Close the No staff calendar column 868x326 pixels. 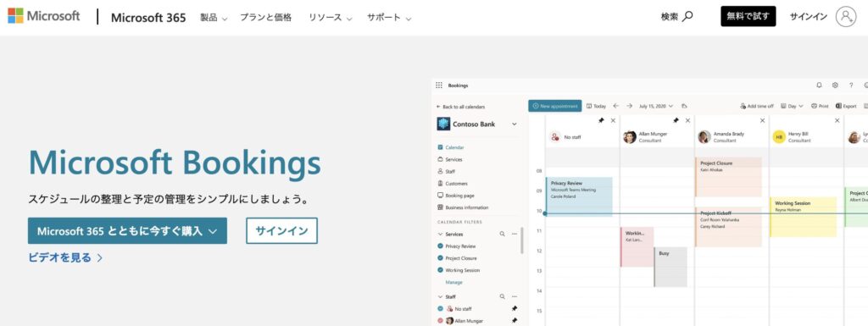pyautogui.click(x=613, y=120)
